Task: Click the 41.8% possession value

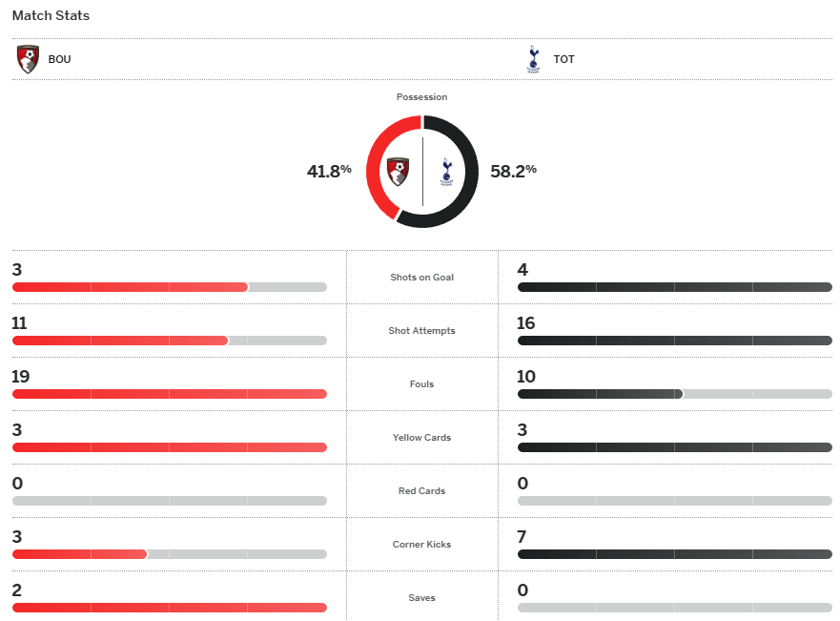Action: click(x=329, y=172)
